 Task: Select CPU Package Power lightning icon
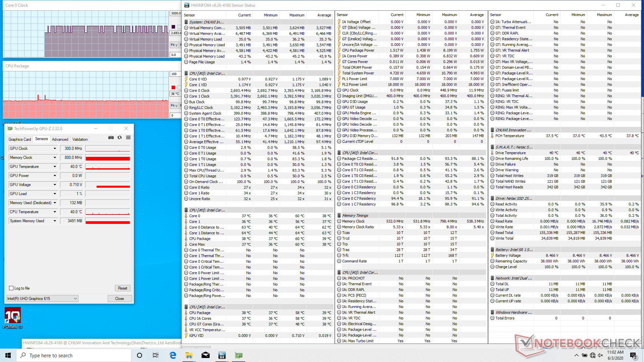coord(339,50)
